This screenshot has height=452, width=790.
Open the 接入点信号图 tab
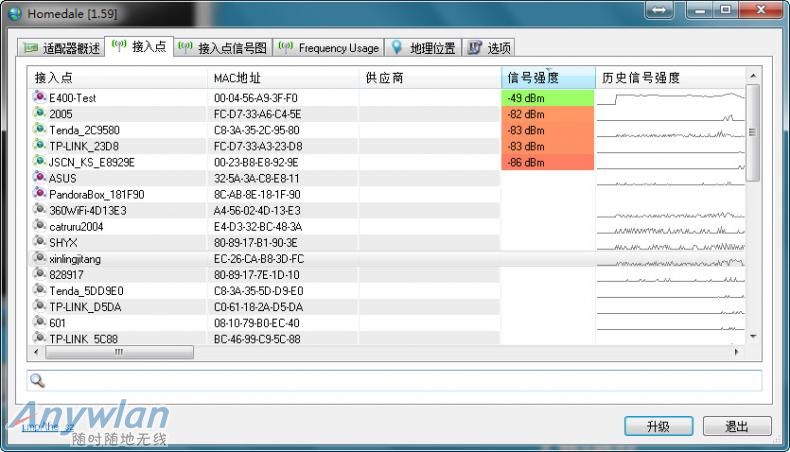pyautogui.click(x=223, y=48)
